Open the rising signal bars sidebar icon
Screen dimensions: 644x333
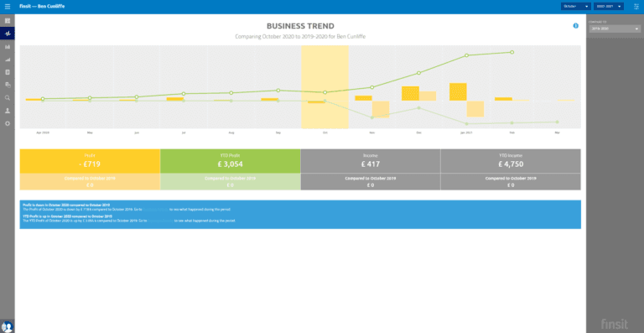click(8, 60)
